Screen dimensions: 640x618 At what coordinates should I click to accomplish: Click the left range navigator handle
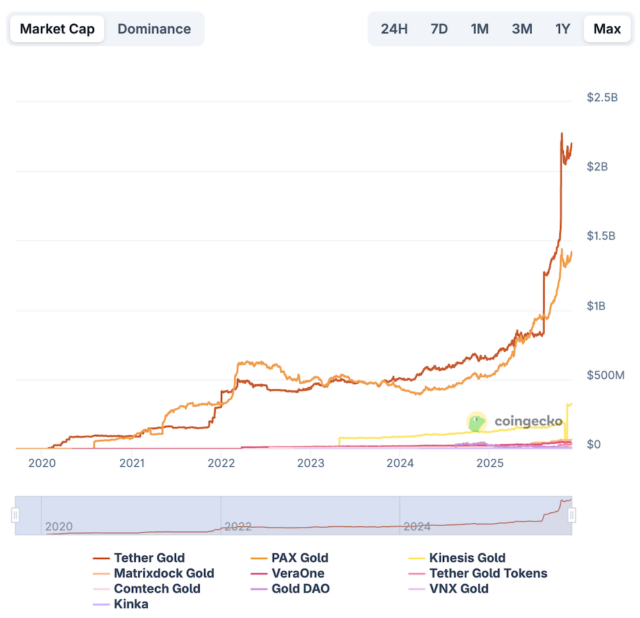15,515
